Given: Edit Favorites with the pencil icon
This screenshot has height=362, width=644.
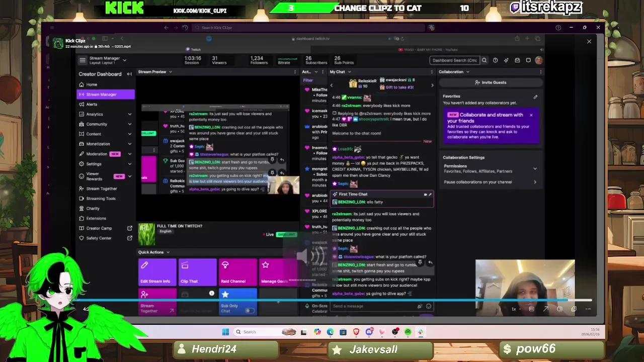Looking at the screenshot, I should (535, 97).
